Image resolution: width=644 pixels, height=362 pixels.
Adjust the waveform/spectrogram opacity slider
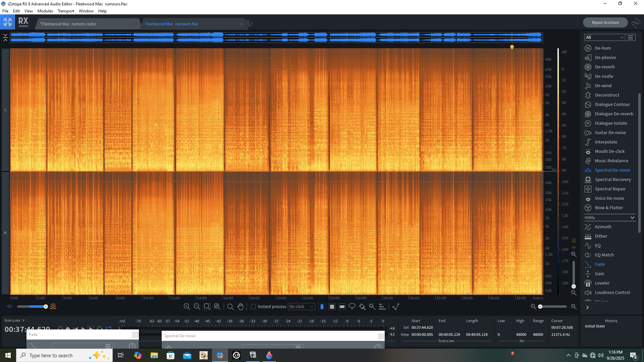click(46, 306)
